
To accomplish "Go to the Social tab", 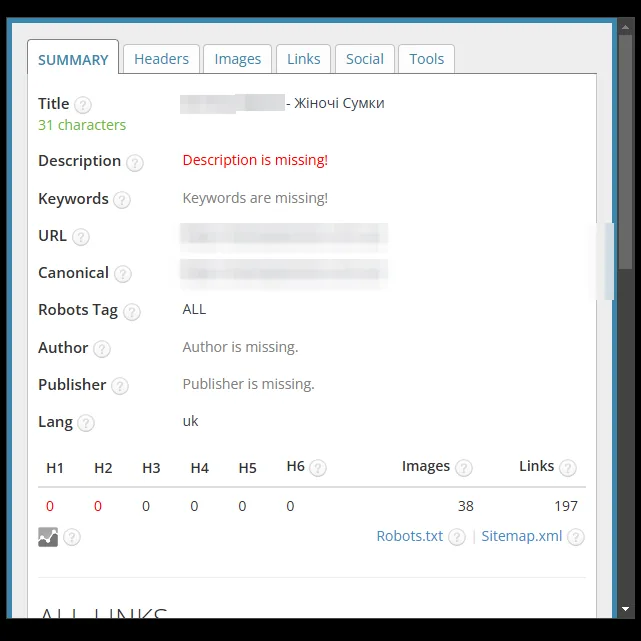I will pyautogui.click(x=365, y=59).
